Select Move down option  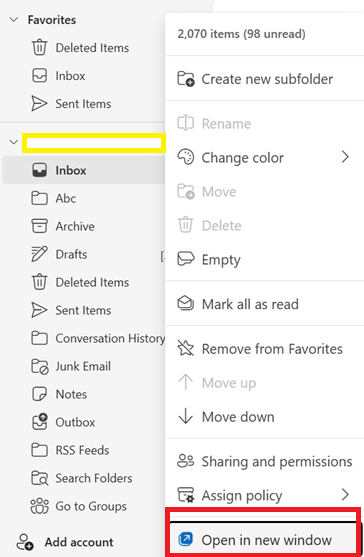point(265,417)
